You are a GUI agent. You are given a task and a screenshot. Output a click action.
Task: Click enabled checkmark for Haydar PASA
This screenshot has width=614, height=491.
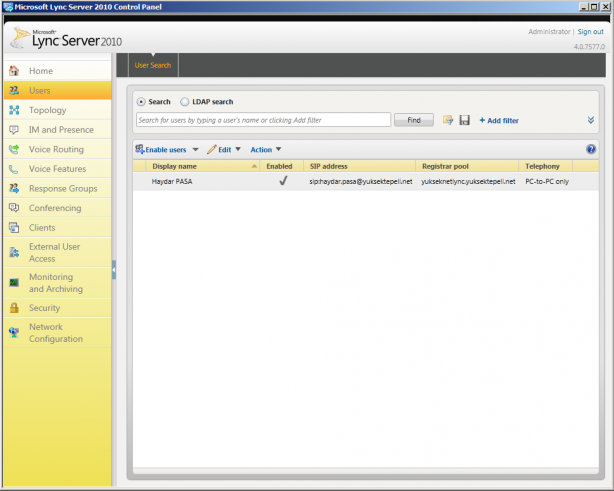click(x=283, y=181)
